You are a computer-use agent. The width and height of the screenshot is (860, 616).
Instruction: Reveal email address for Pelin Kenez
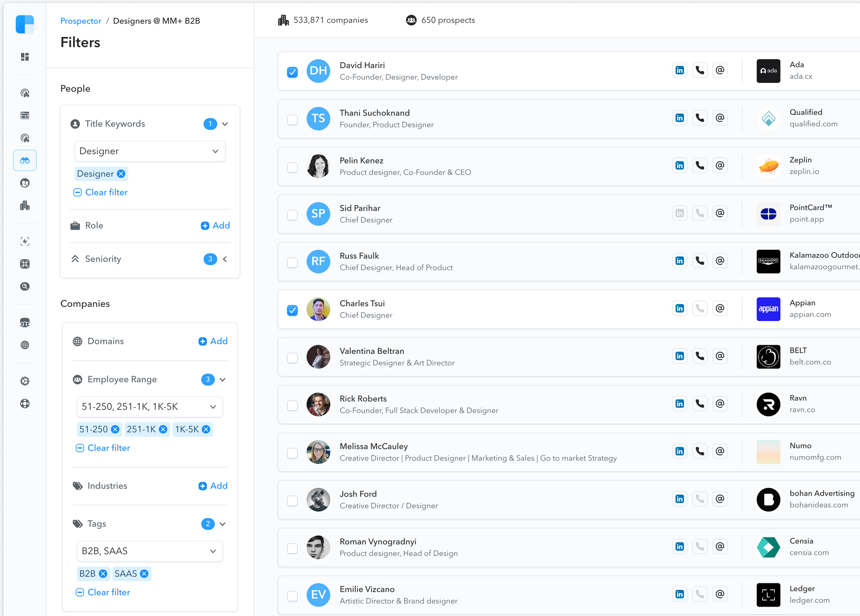click(x=720, y=165)
